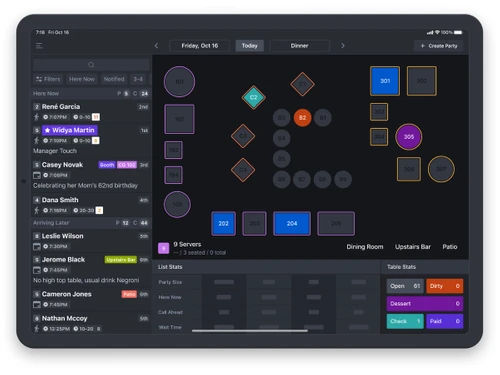
Task: Select diamond table C3
Action: pos(243,136)
